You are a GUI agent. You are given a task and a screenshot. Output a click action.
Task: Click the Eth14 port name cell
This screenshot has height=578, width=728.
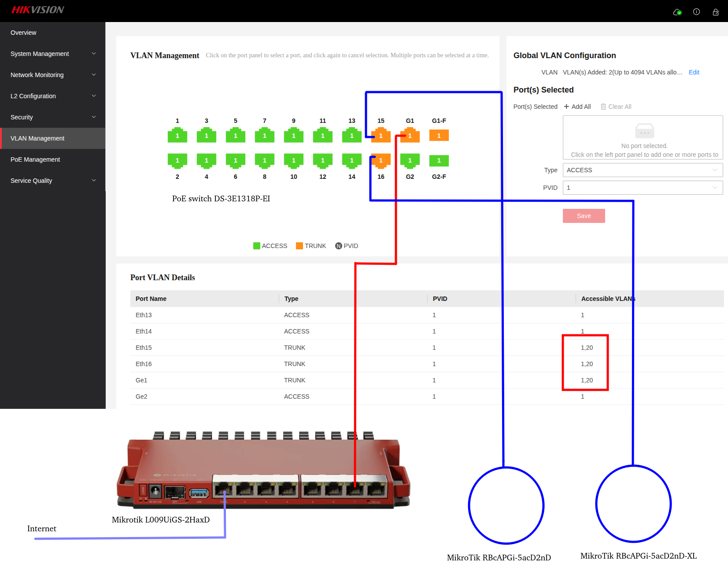144,331
